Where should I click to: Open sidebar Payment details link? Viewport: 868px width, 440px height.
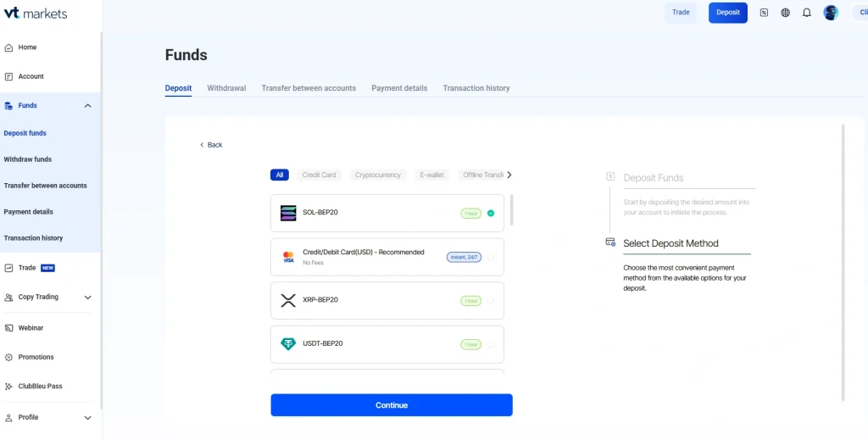28,212
